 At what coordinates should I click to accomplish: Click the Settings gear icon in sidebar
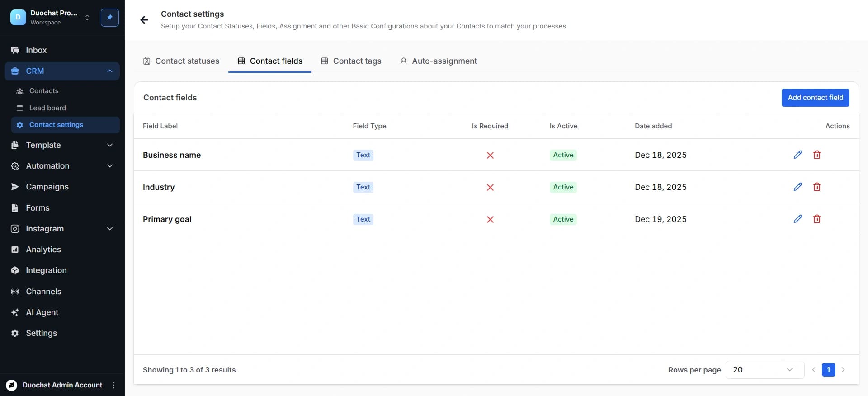coord(15,333)
